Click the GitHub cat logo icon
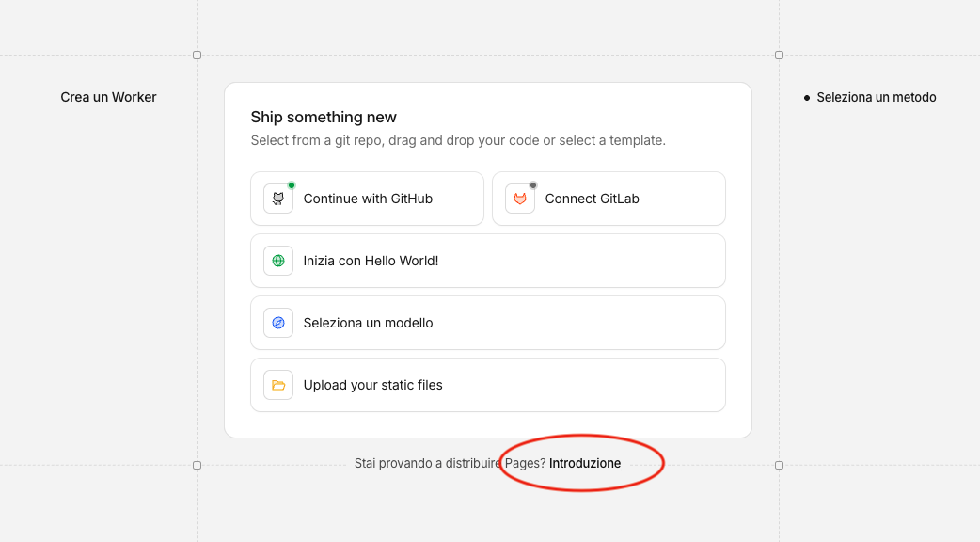 click(278, 199)
